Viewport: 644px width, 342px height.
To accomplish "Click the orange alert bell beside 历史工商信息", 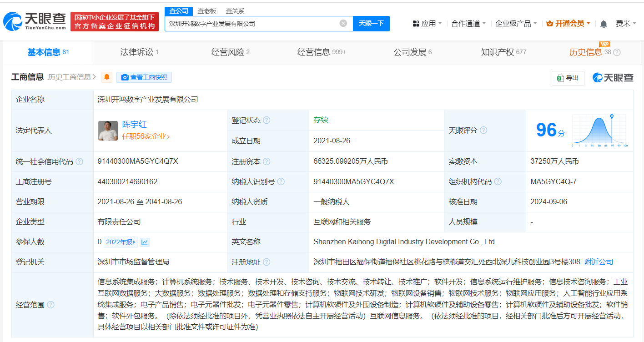I will [107, 77].
